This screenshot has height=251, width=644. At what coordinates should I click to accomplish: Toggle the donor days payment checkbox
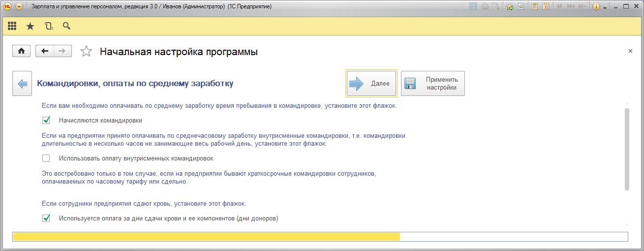coord(46,218)
